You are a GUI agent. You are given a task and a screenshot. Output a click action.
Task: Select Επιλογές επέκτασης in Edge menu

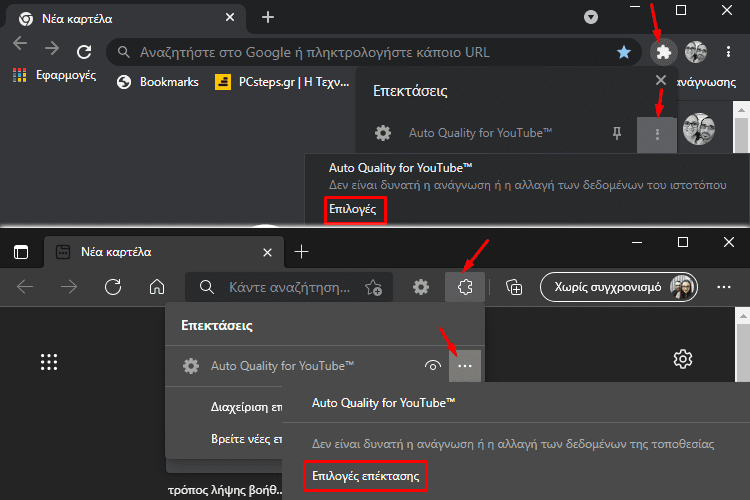365,476
